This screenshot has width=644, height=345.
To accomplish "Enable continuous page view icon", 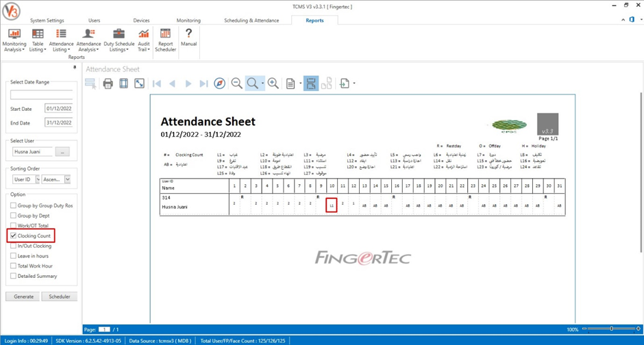I will click(311, 84).
